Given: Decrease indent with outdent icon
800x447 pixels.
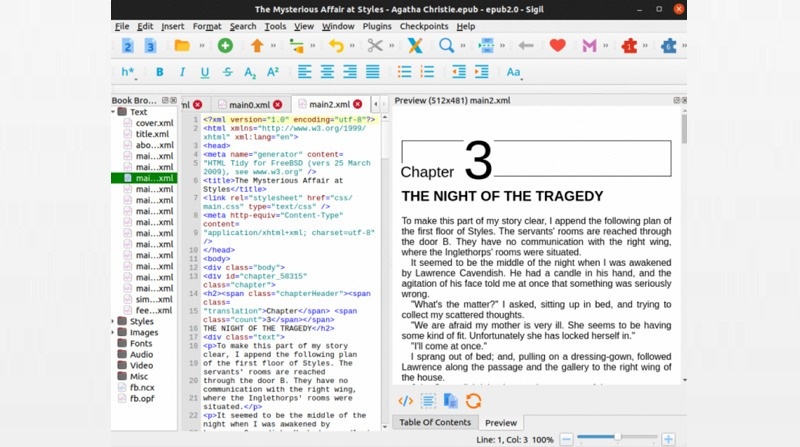Looking at the screenshot, I should (459, 72).
